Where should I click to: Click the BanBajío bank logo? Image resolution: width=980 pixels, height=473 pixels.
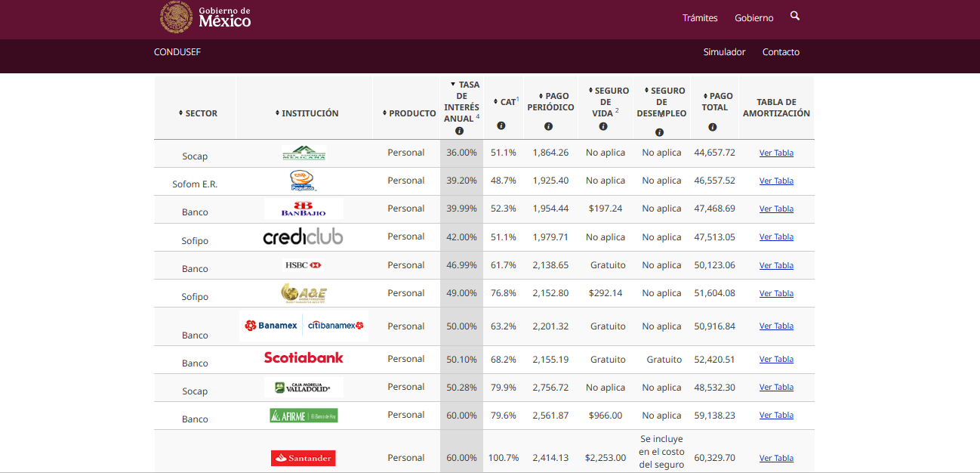coord(304,209)
